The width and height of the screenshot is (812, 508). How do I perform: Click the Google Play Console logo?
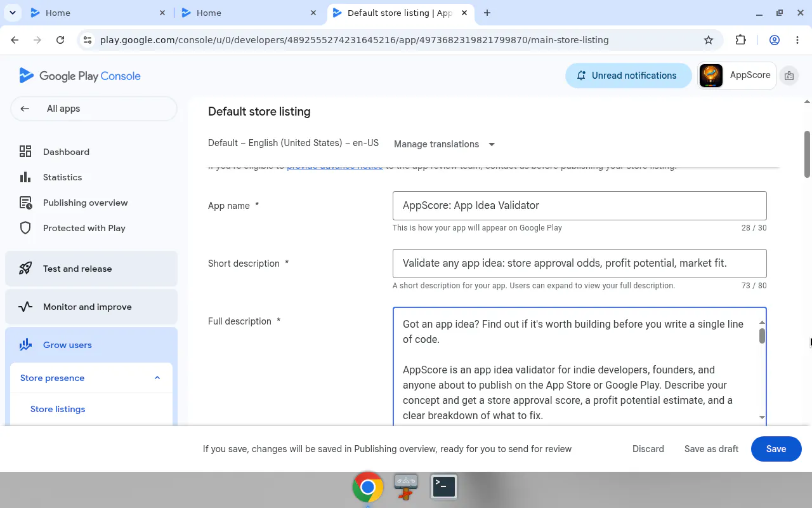(x=80, y=76)
